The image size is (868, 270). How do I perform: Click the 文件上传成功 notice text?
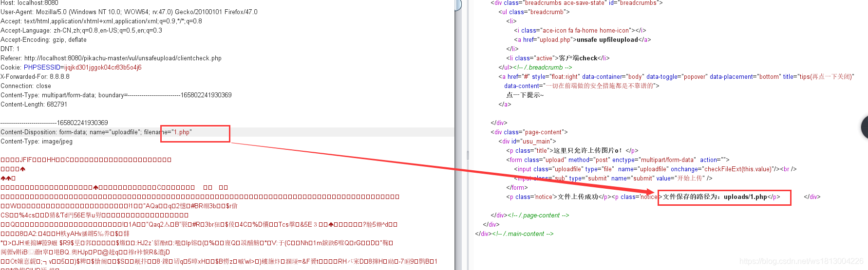578,197
